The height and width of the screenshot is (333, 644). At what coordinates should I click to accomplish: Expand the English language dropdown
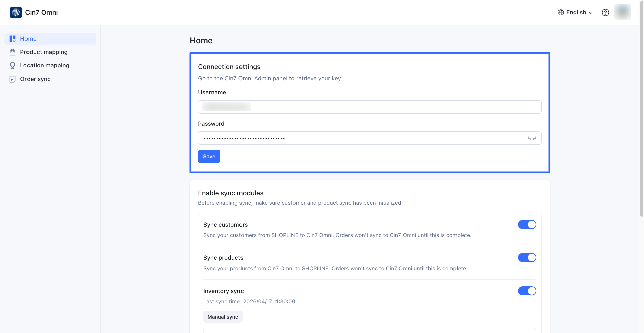click(x=576, y=12)
